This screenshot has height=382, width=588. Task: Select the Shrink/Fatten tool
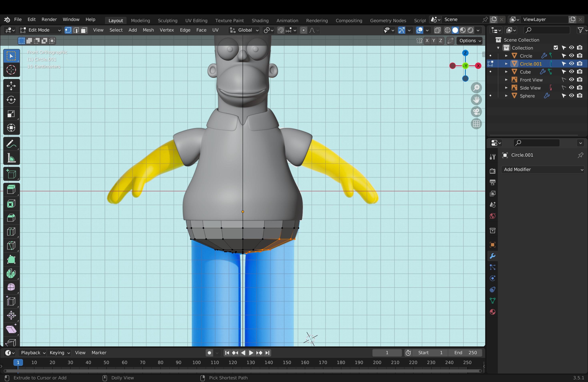pos(11,315)
